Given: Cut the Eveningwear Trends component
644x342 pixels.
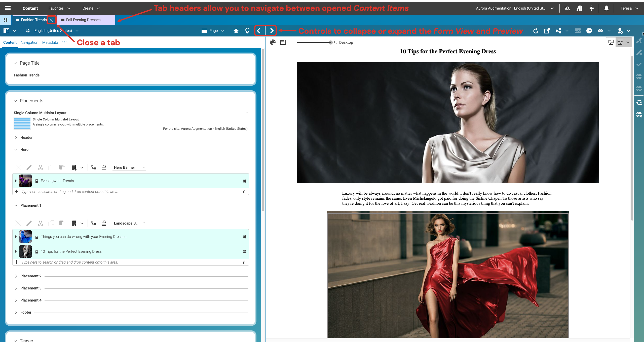Looking at the screenshot, I should click(x=41, y=167).
